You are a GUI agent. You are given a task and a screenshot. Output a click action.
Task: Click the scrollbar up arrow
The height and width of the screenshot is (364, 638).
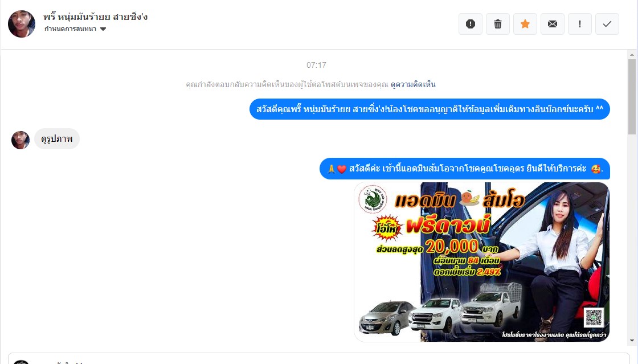click(x=632, y=55)
